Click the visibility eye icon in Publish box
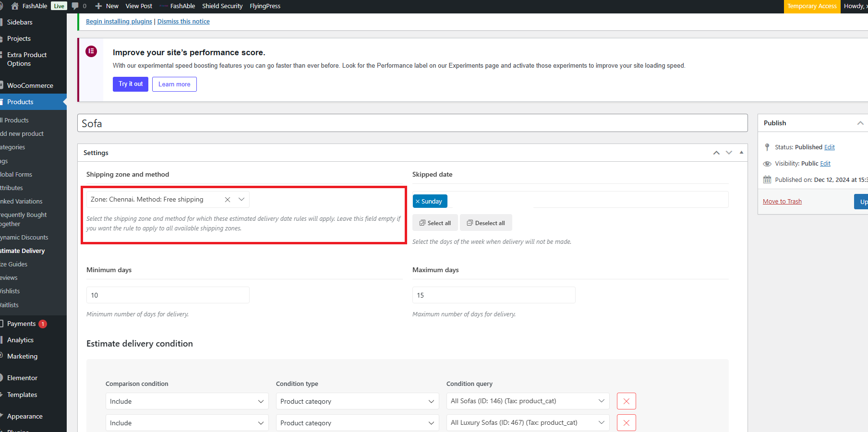The width and height of the screenshot is (868, 432). click(x=767, y=164)
